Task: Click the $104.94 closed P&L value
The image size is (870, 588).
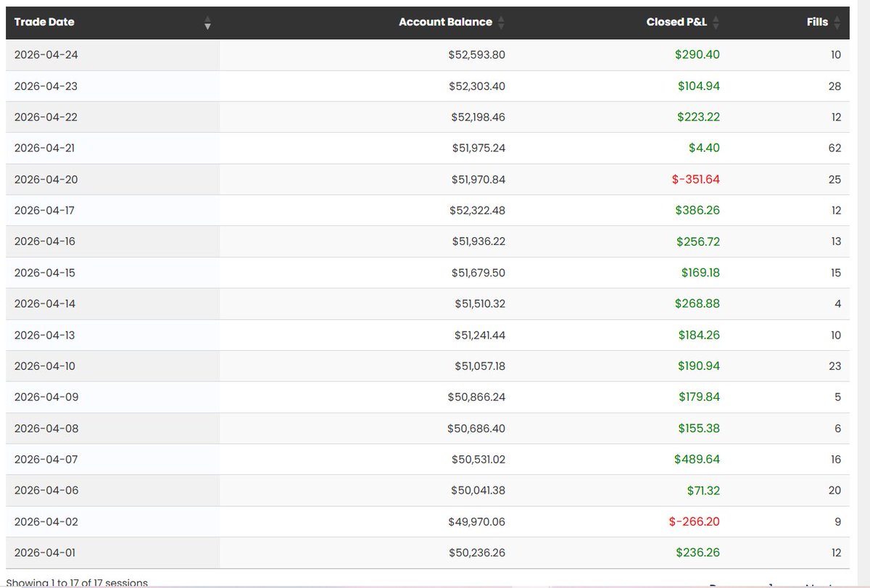Action: point(699,86)
